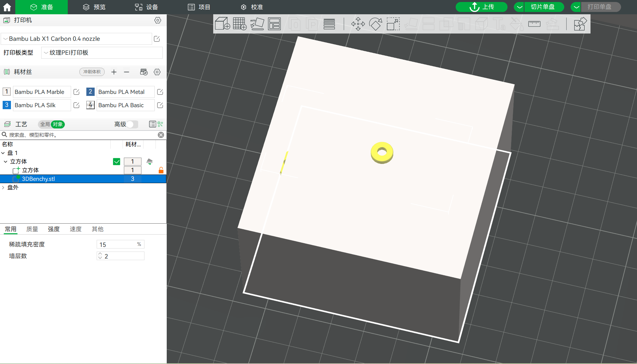This screenshot has width=637, height=364.
Task: Open filament settings gear icon
Action: [157, 72]
